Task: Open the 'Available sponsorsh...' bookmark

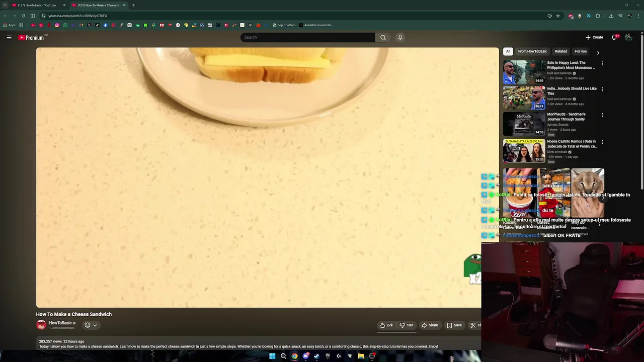Action: (x=315, y=25)
